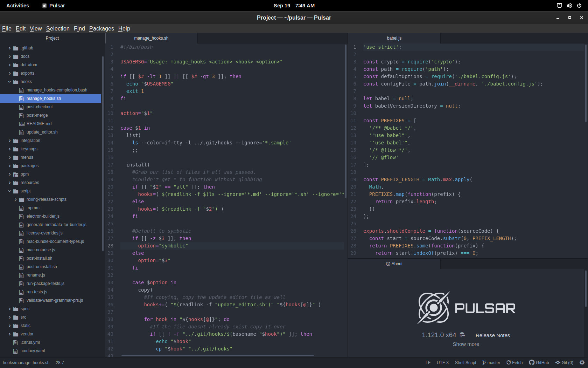
Task: Click Activities in the top bar
Action: (18, 6)
